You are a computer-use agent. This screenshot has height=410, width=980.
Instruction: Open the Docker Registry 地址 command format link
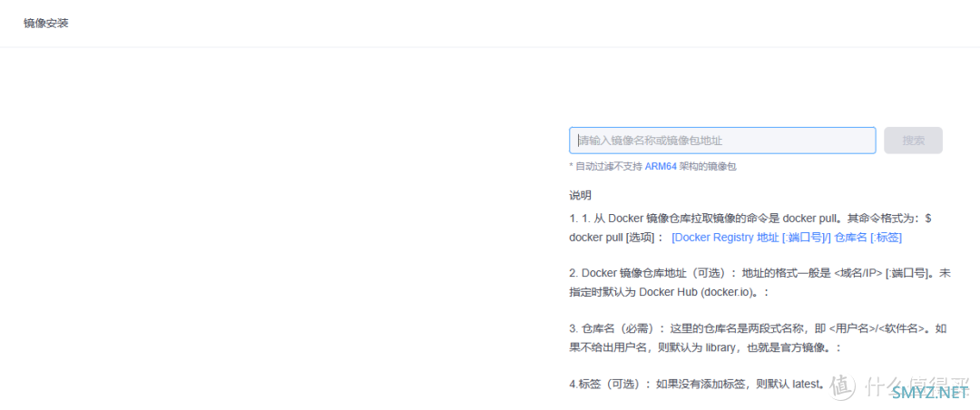click(x=786, y=238)
